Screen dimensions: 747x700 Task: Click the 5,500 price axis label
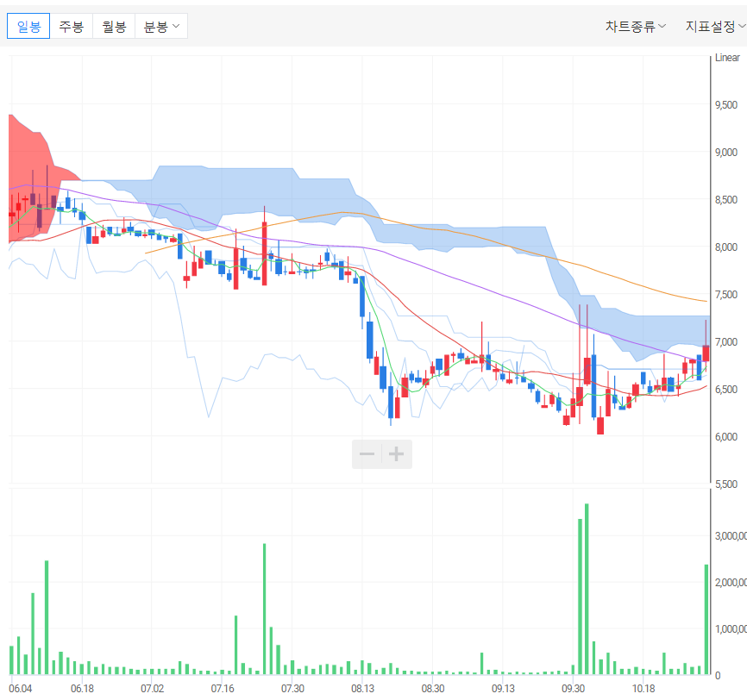(x=726, y=484)
